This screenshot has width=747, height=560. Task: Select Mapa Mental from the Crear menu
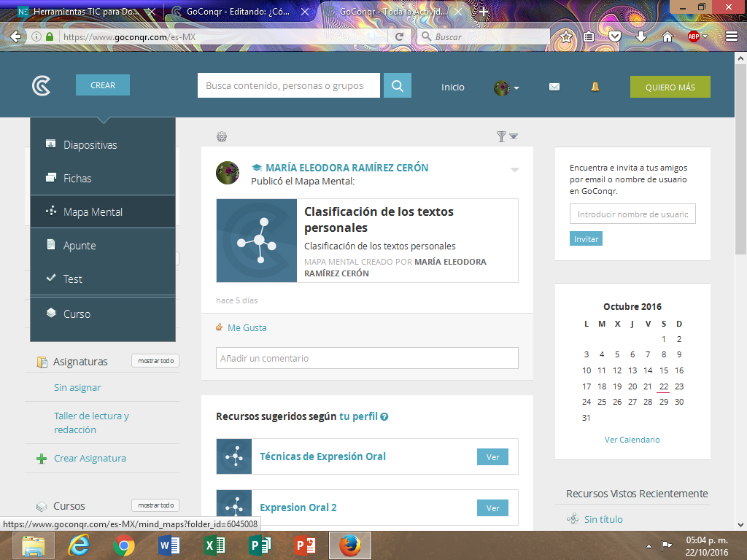click(x=103, y=211)
